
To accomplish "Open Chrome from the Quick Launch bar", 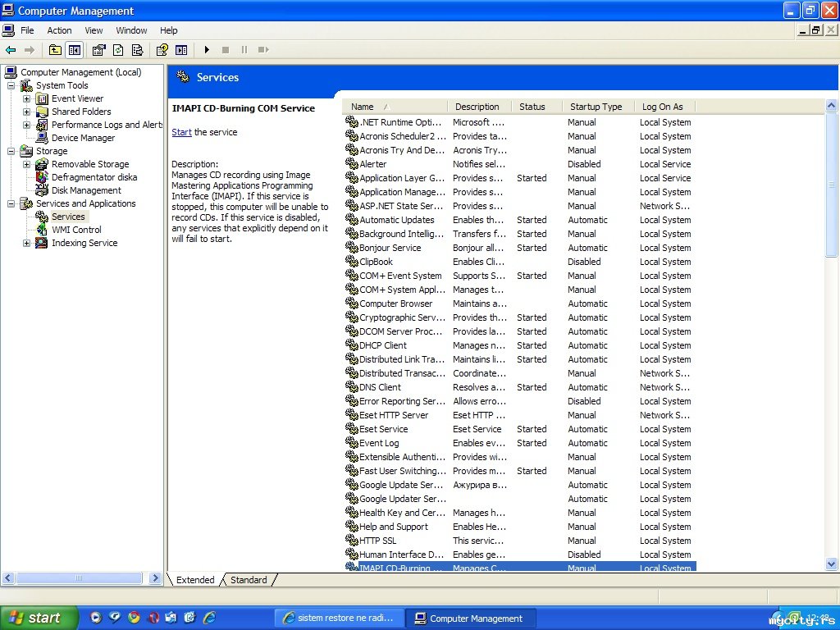I will point(133,618).
